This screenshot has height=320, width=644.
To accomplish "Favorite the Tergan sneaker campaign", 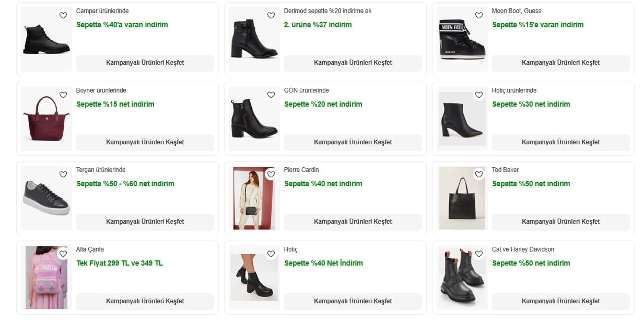I will tap(63, 175).
